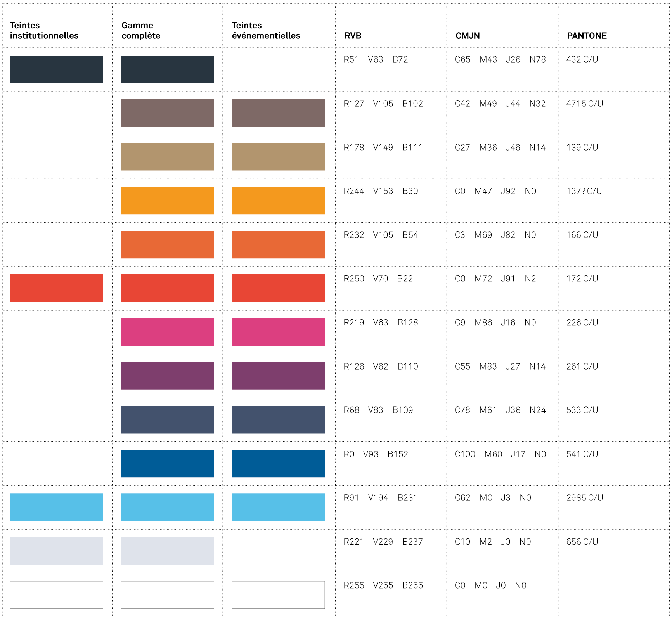The height and width of the screenshot is (620, 672).
Task: Click the RVB column header
Action: coord(353,36)
